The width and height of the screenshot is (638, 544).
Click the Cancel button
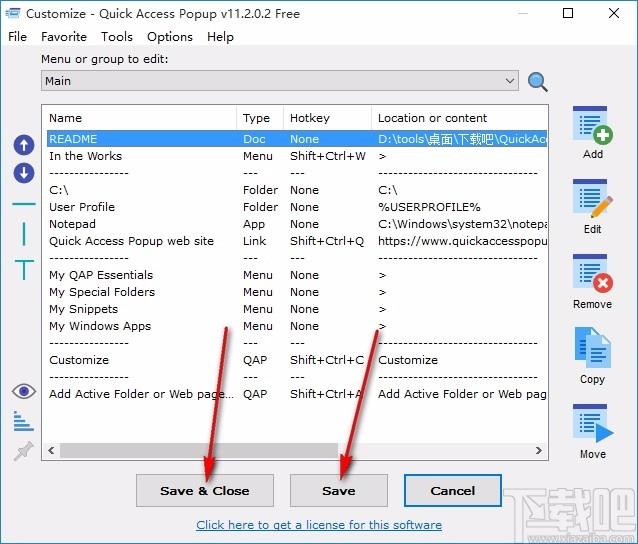coord(452,491)
